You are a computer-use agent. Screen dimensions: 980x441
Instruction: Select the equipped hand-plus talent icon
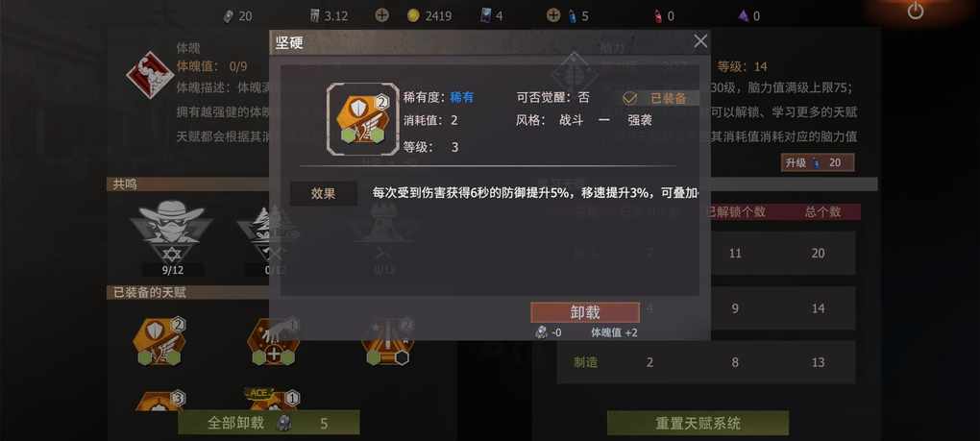coord(274,342)
